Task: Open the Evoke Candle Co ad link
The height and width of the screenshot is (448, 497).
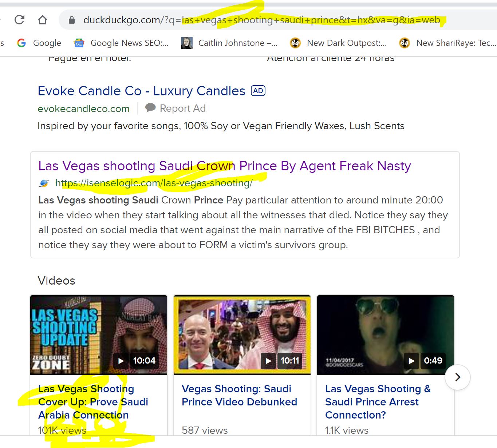Action: 142,91
